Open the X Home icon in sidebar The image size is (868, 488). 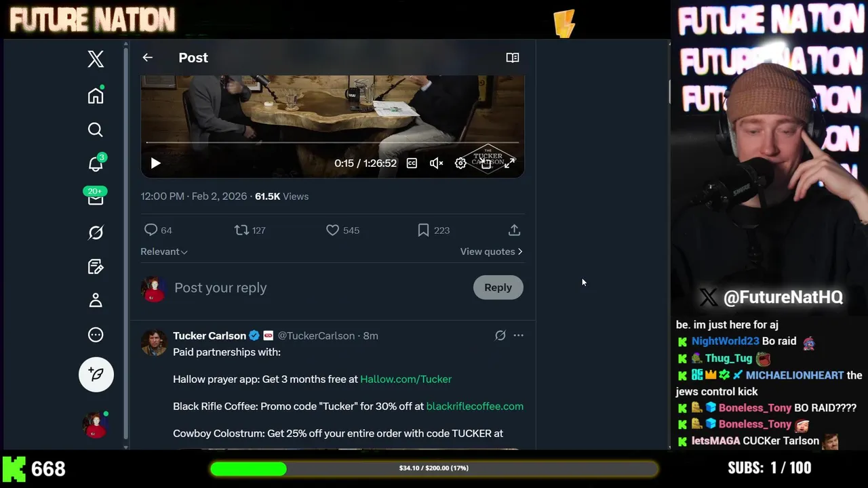coord(96,96)
